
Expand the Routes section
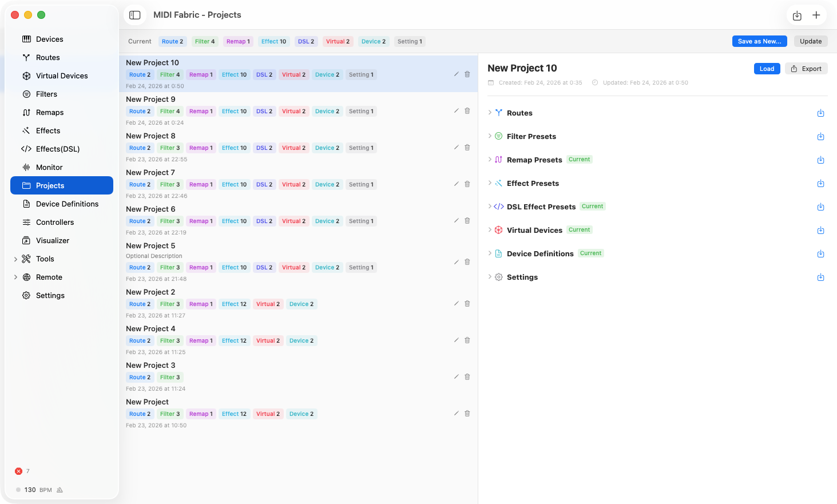pyautogui.click(x=490, y=113)
